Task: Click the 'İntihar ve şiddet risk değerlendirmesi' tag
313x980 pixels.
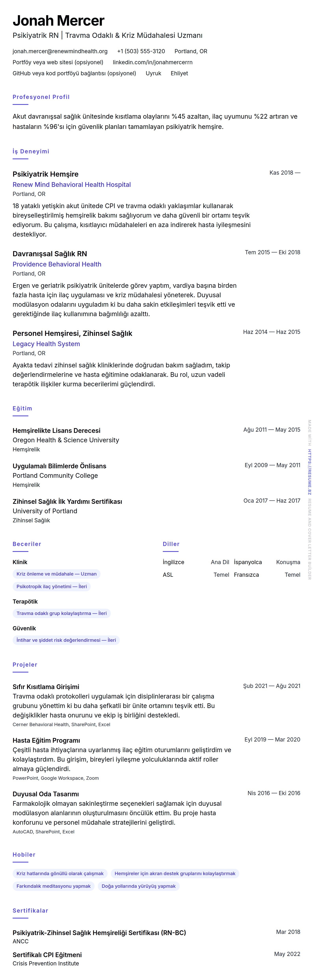Action: (x=66, y=640)
